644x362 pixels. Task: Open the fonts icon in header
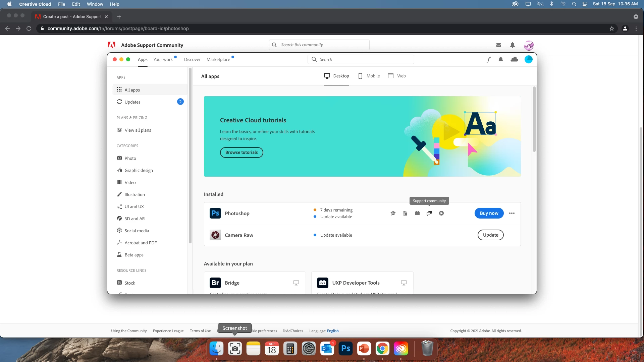click(489, 59)
